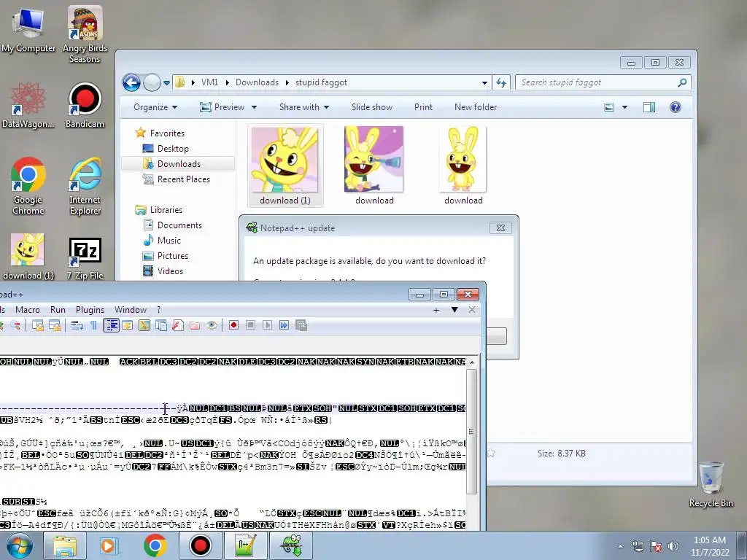Expand the view options dropdown arrow
The height and width of the screenshot is (560, 747).
[624, 107]
